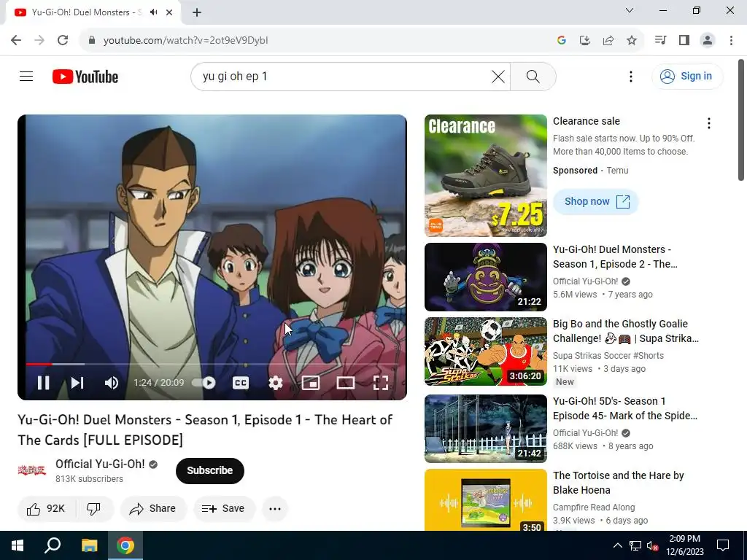Click the Shop now button
Viewport: 747px width, 560px height.
pyautogui.click(x=595, y=201)
